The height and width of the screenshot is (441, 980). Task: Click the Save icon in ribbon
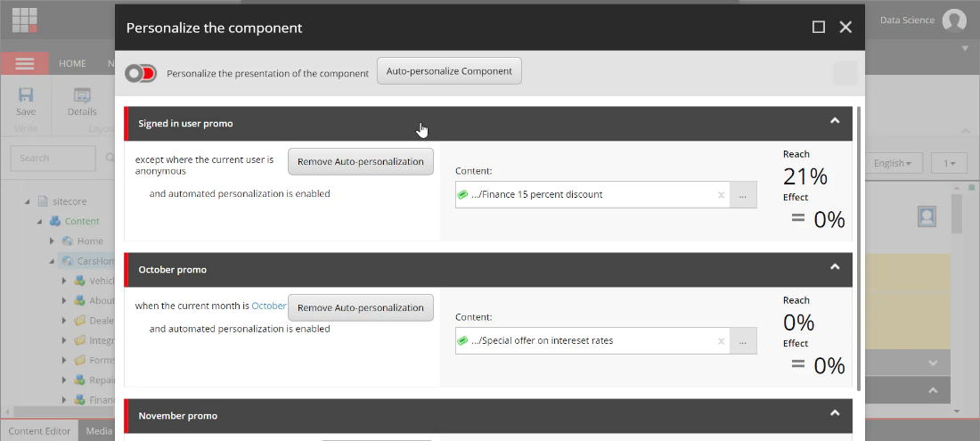coord(26,101)
